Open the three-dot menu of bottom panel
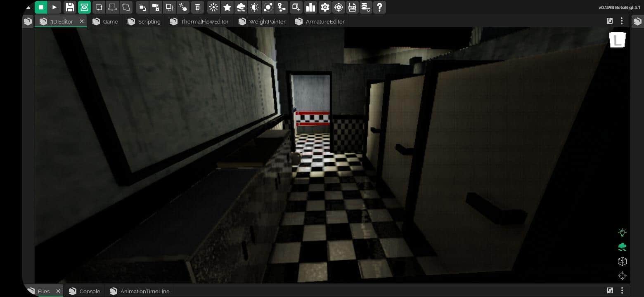Viewport: 644px width, 297px height. point(622,291)
